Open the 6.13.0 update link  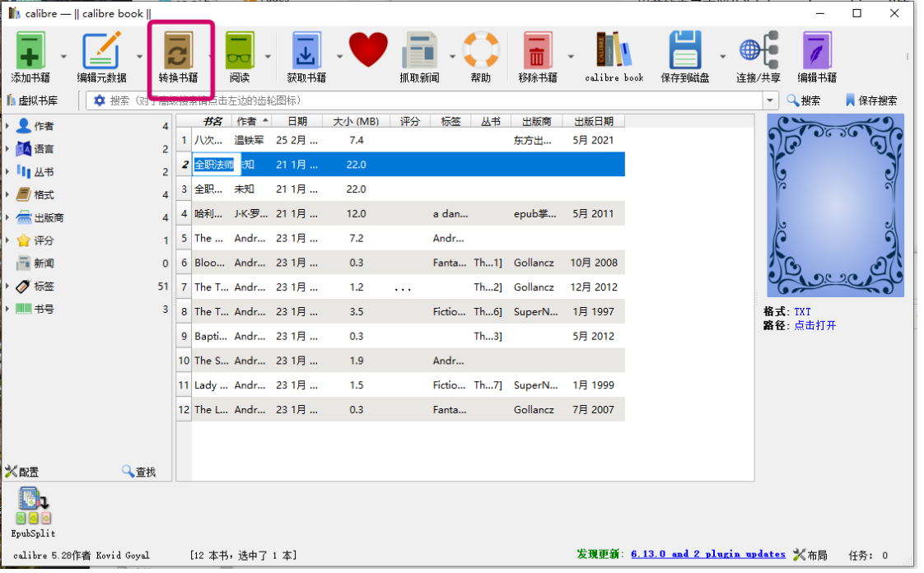pyautogui.click(x=707, y=554)
